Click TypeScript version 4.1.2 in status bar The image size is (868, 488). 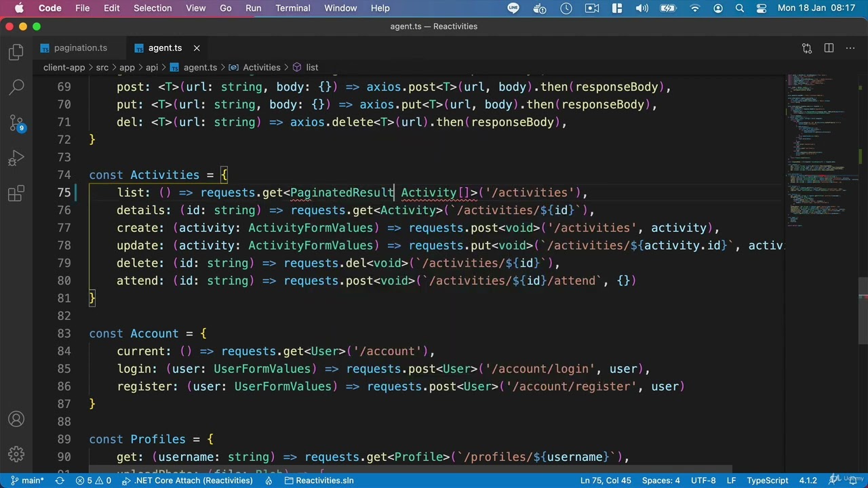[808, 481]
